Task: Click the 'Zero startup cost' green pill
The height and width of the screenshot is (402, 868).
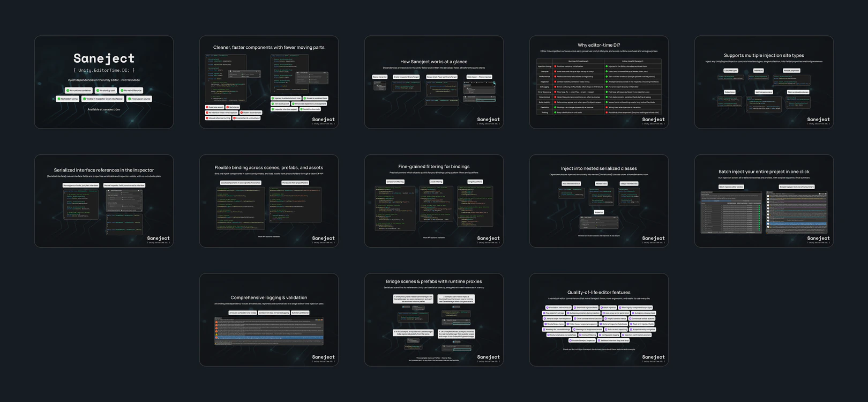Action: coord(280,104)
